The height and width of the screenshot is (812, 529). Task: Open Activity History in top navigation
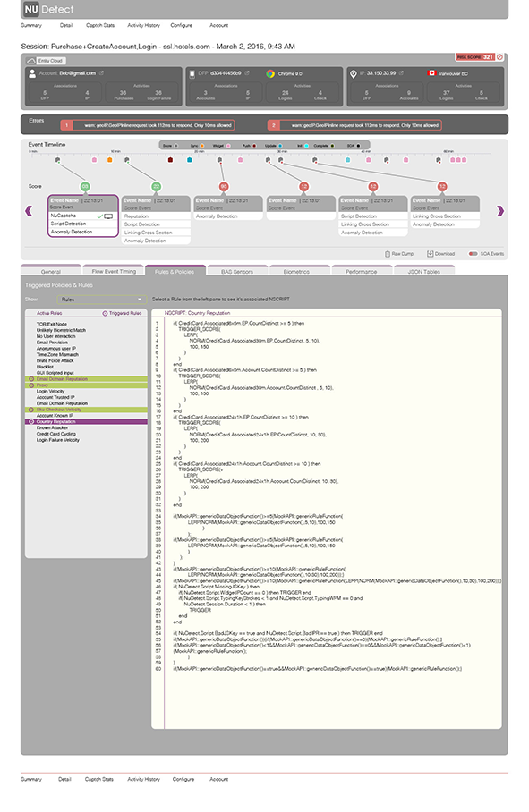143,25
